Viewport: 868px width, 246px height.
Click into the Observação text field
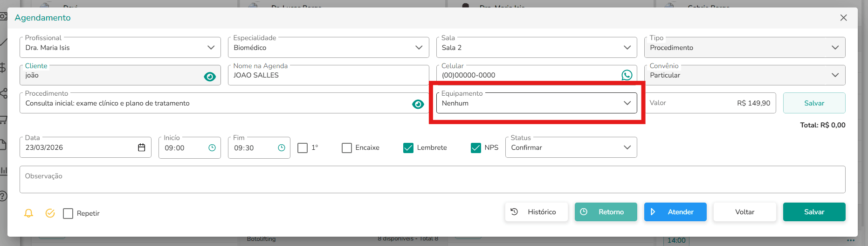pyautogui.click(x=433, y=180)
